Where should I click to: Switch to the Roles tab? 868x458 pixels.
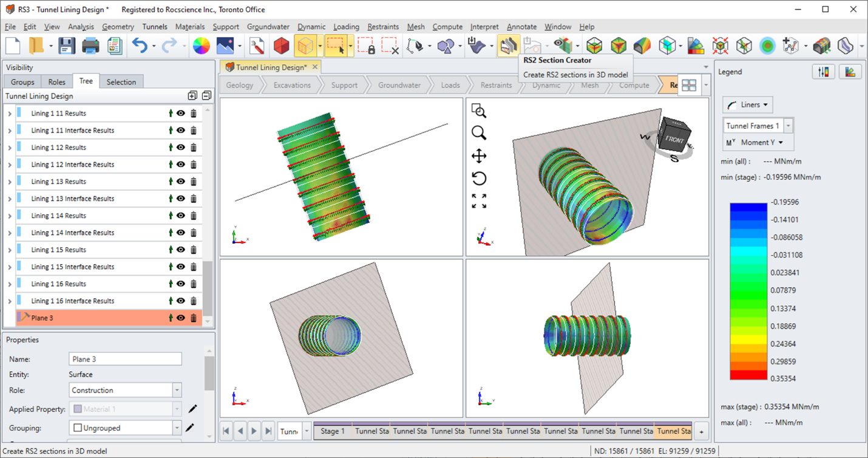point(56,82)
